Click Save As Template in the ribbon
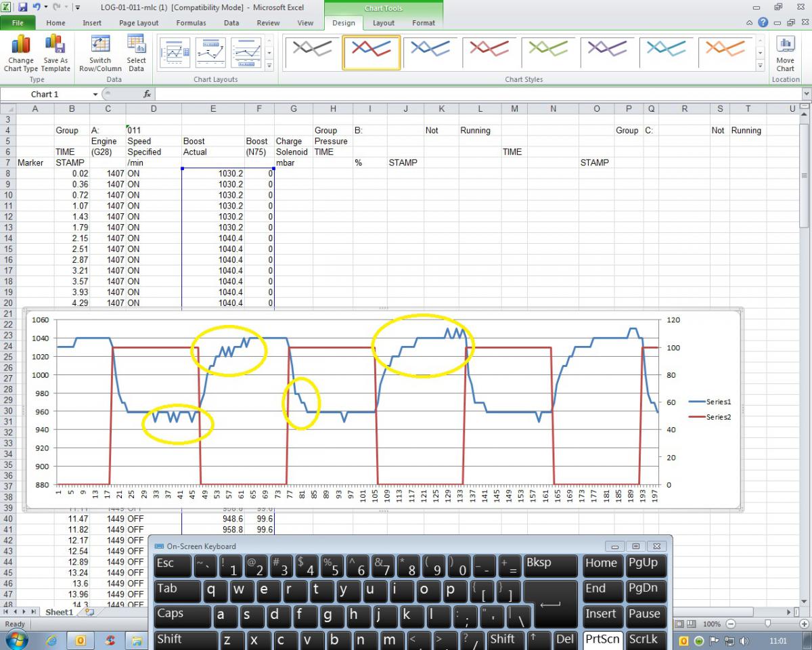The height and width of the screenshot is (650, 812). tap(55, 46)
